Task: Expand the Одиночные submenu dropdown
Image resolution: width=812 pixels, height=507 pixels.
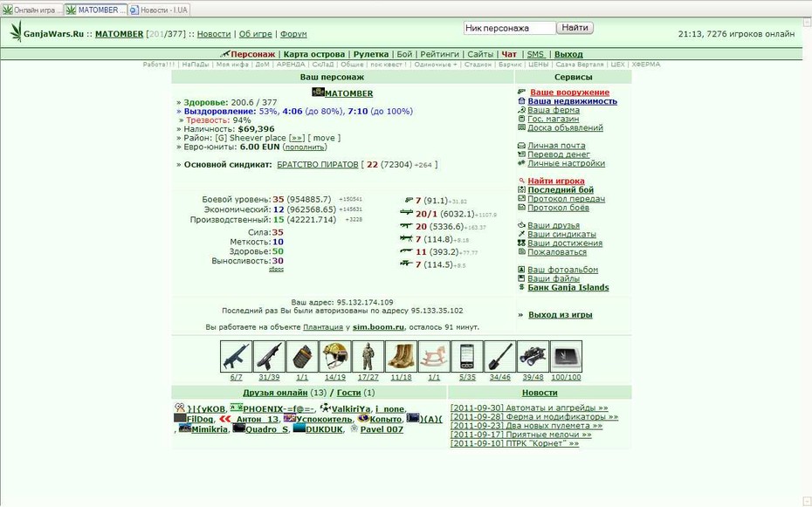Action: (436, 65)
